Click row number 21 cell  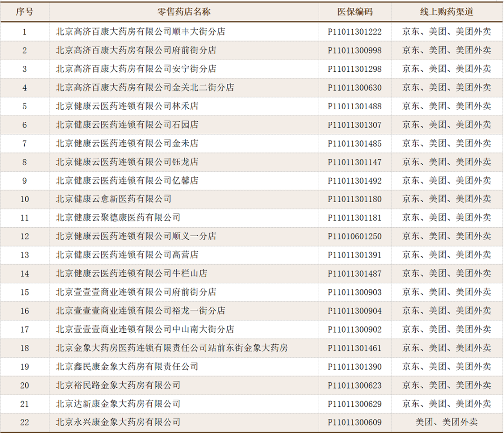coord(25,404)
